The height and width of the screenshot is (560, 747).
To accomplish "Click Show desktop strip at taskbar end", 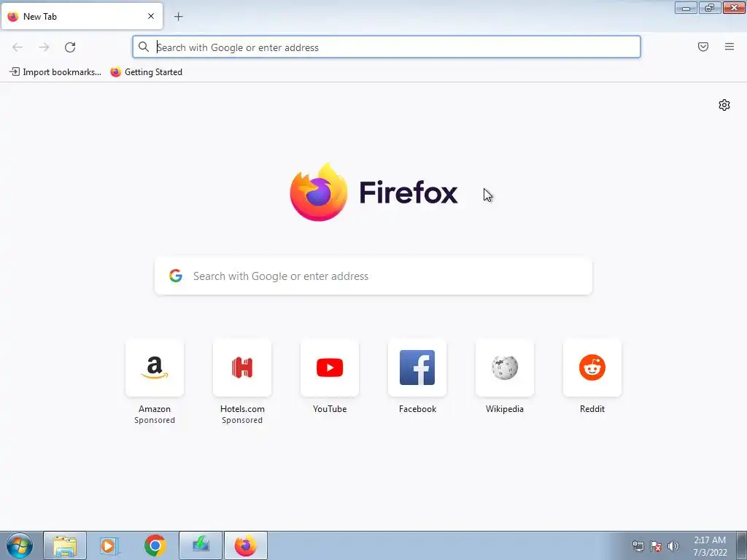I will (x=742, y=545).
